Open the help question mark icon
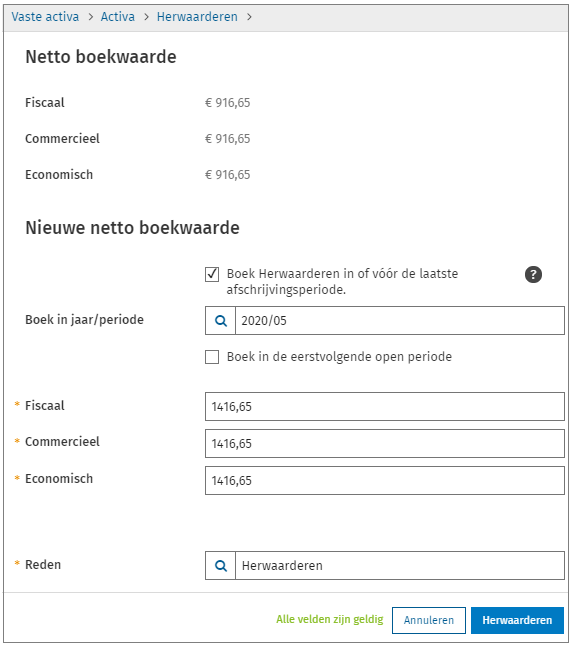This screenshot has height=647, width=574. (x=533, y=274)
